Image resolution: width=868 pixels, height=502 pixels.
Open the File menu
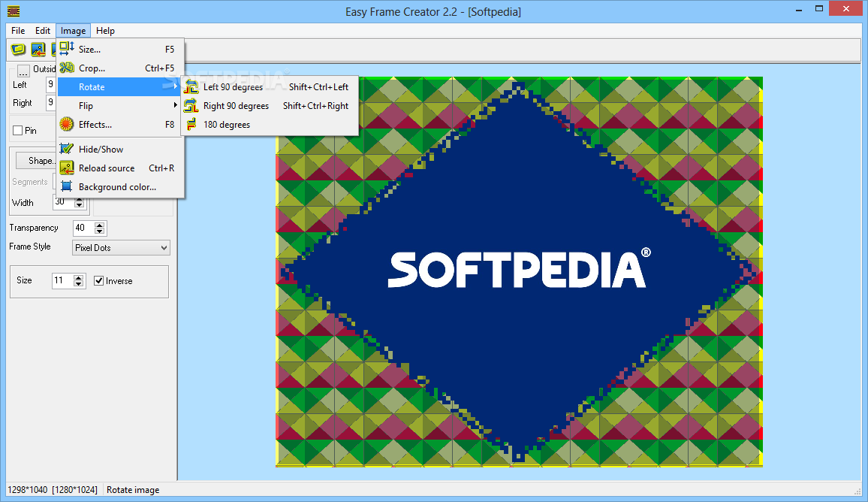pyautogui.click(x=18, y=31)
